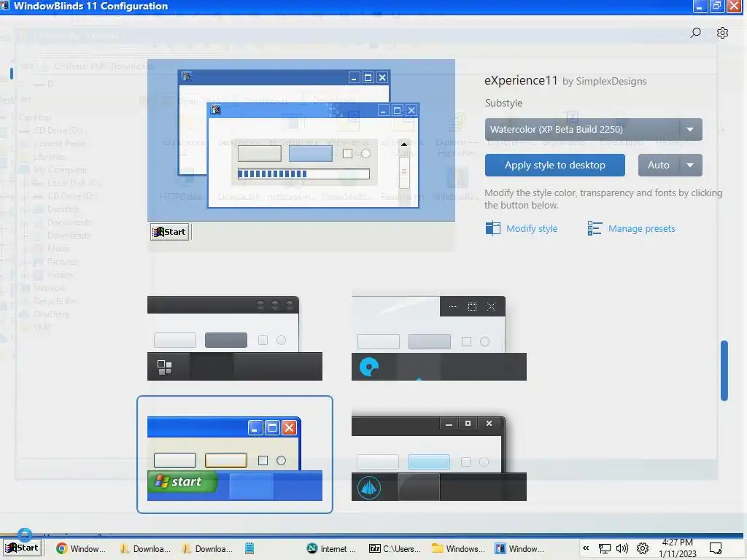
Task: Open the search magnifier icon
Action: 695,33
